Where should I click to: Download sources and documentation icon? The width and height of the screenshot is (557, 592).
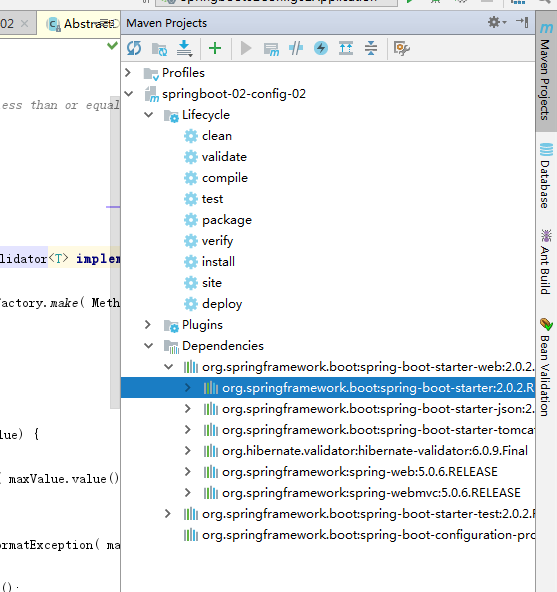pos(185,48)
